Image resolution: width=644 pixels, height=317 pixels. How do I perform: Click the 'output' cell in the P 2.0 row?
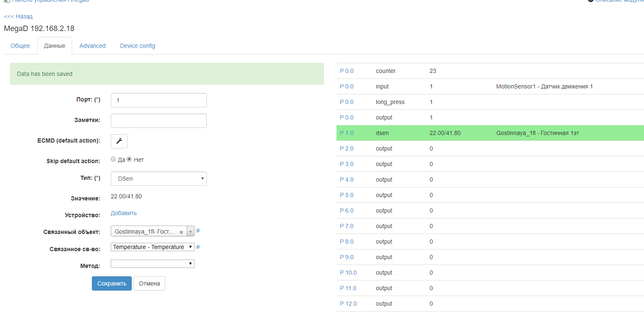tap(384, 148)
